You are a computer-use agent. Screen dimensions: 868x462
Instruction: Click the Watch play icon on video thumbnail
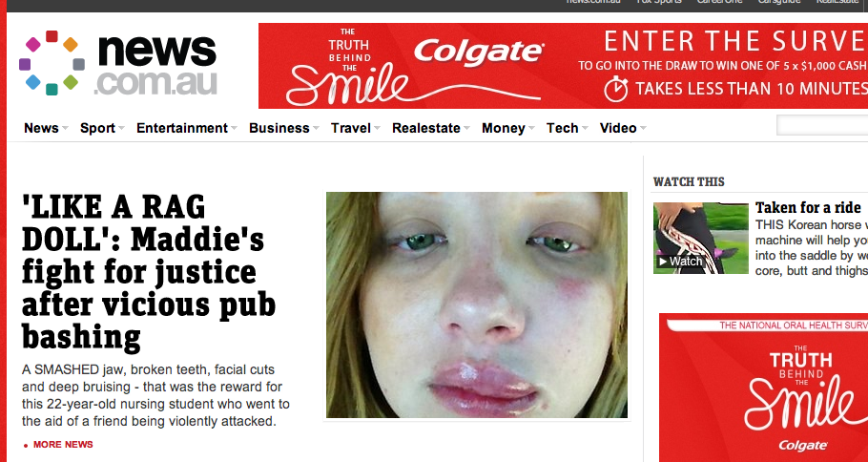click(662, 262)
